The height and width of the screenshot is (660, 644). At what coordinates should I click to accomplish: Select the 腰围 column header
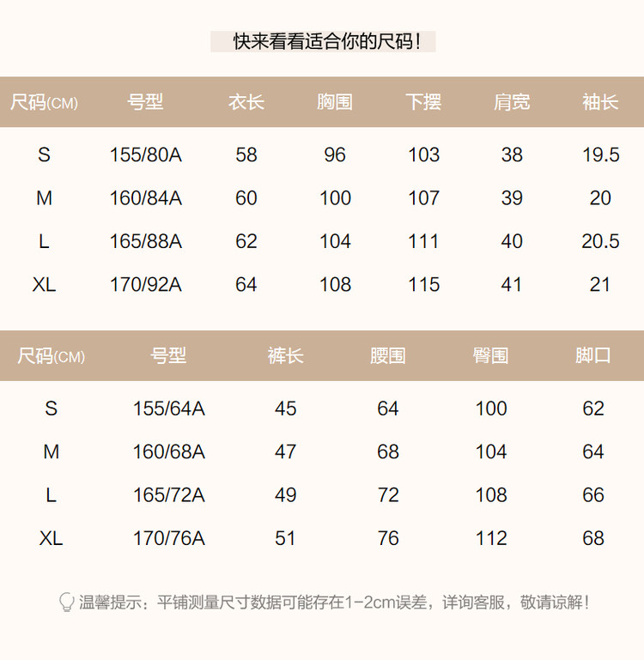click(388, 355)
